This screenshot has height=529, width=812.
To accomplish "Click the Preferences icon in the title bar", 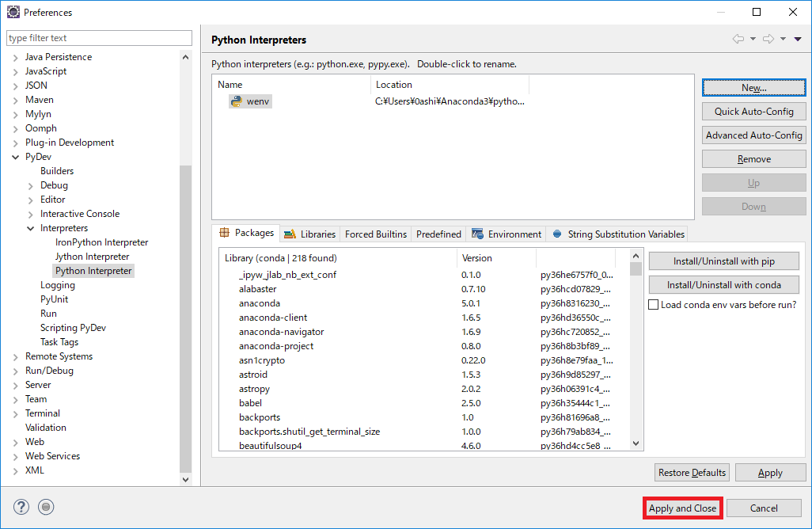I will (13, 11).
